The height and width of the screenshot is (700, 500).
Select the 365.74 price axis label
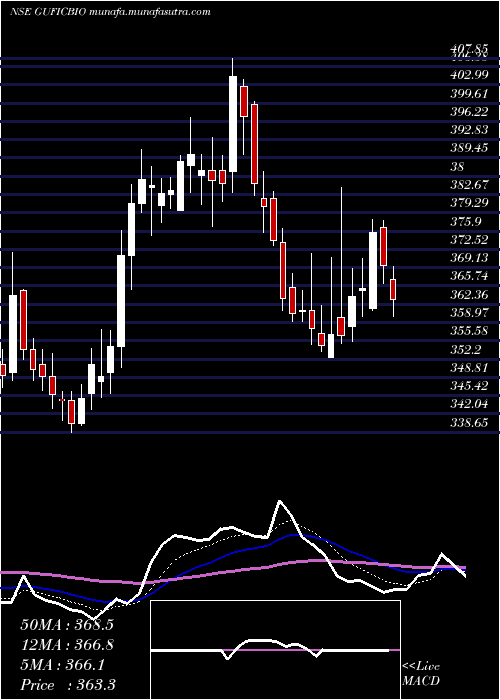[x=470, y=276]
